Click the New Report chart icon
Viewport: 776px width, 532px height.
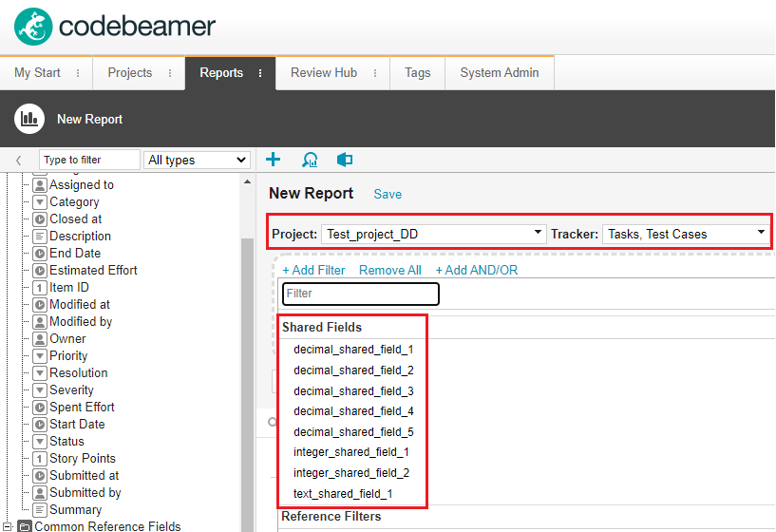click(x=29, y=119)
